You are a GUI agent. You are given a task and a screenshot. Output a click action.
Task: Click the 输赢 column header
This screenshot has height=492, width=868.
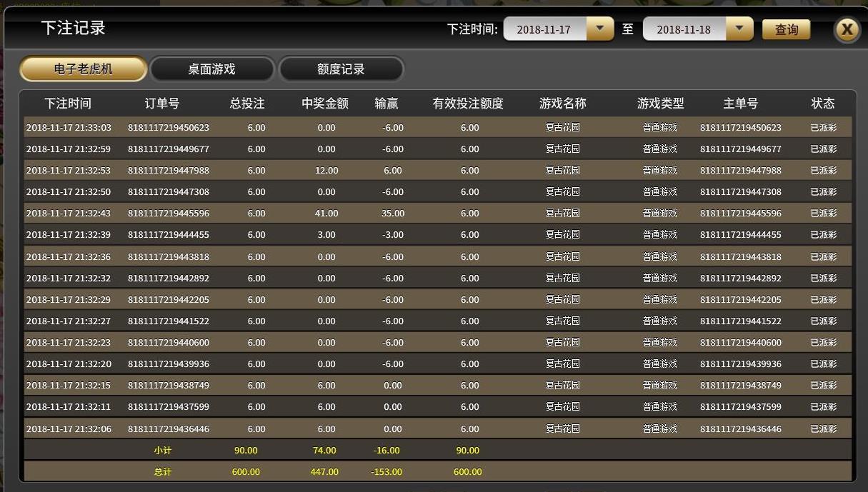(x=386, y=104)
